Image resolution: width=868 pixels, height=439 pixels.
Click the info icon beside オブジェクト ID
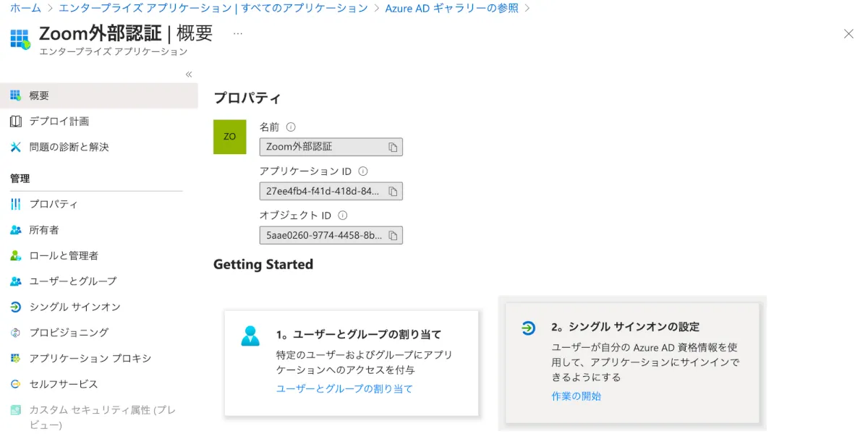(x=343, y=216)
